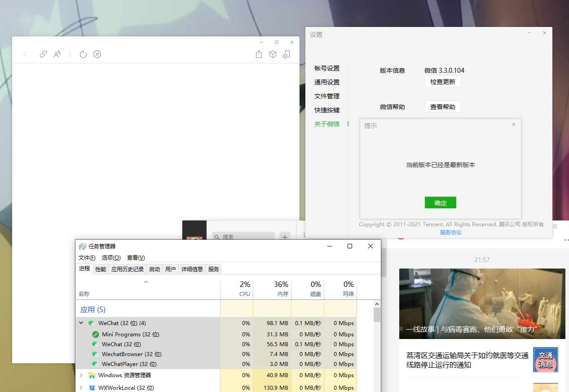Switch to the 应用历史记录 tab
569x392 pixels.
pyautogui.click(x=128, y=269)
